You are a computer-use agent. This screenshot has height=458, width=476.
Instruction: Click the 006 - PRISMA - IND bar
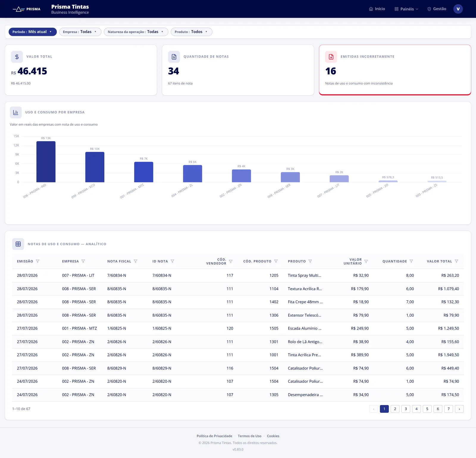point(46,162)
